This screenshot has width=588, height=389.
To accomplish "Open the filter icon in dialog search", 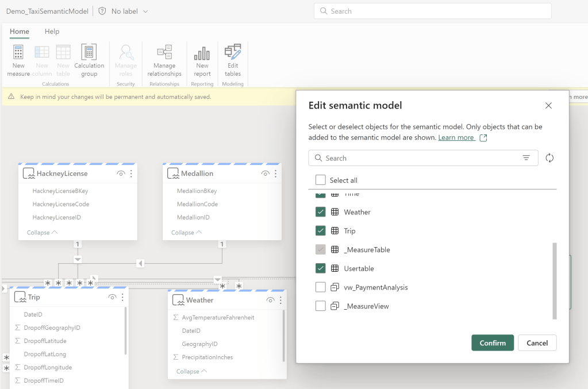I will pos(526,158).
